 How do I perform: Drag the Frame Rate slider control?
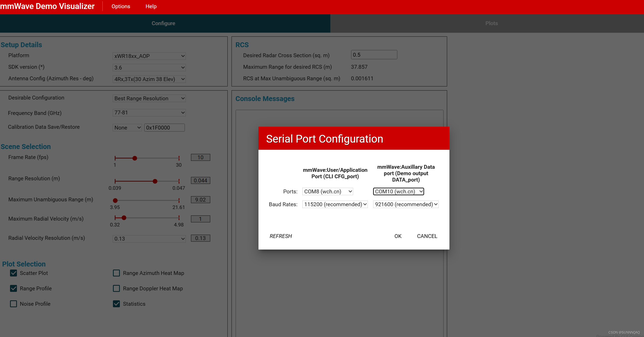click(134, 158)
